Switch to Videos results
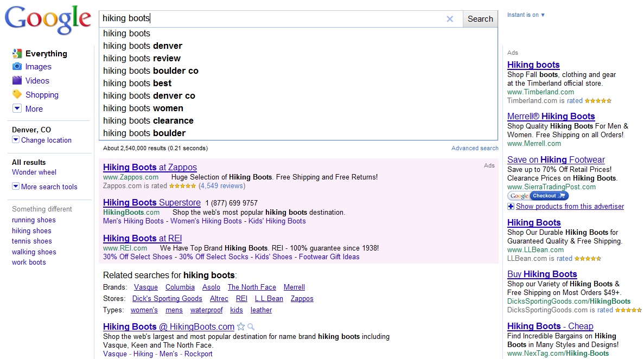 click(x=37, y=80)
